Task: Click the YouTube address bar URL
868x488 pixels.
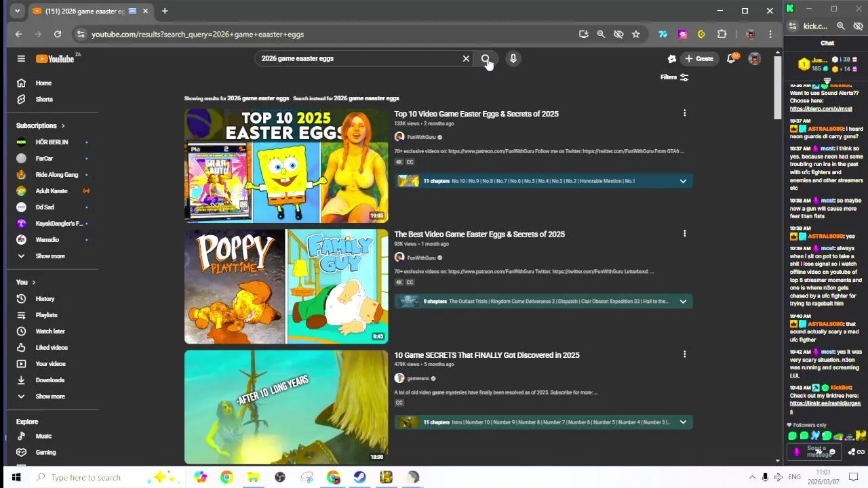Action: click(x=197, y=34)
